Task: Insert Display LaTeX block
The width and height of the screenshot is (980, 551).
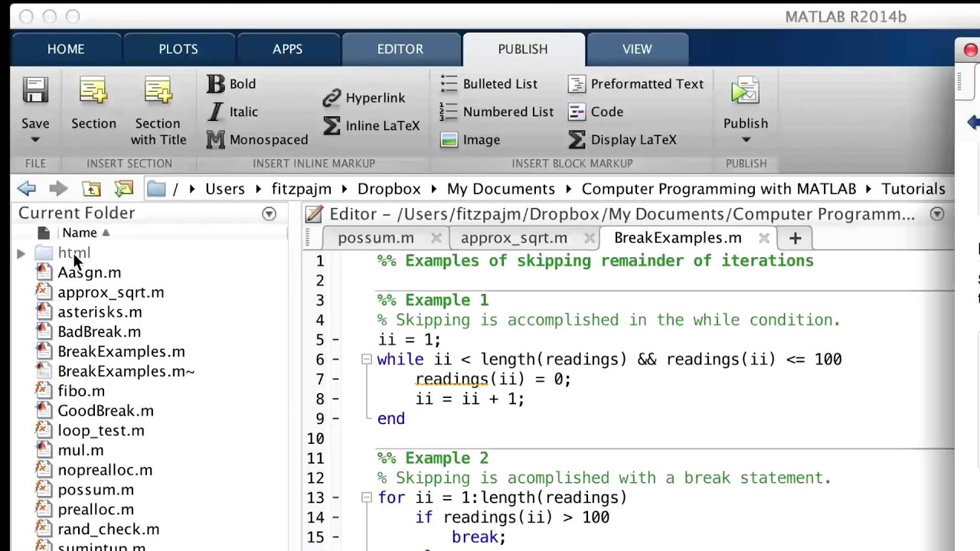Action: 622,139
